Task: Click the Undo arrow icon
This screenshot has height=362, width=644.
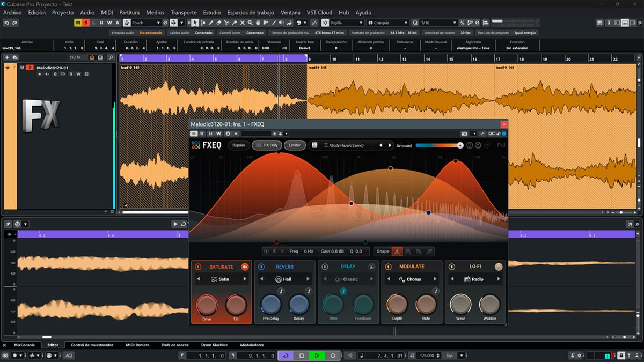Action: pyautogui.click(x=6, y=23)
